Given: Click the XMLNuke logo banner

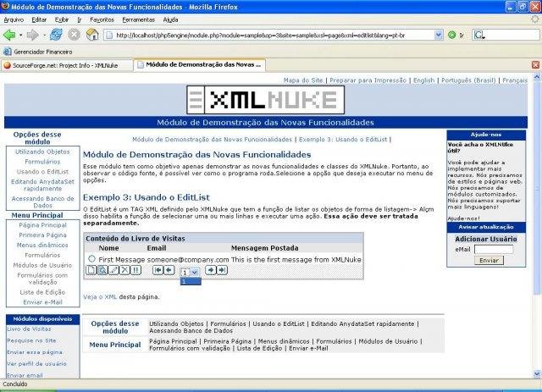Looking at the screenshot, I should [265, 100].
